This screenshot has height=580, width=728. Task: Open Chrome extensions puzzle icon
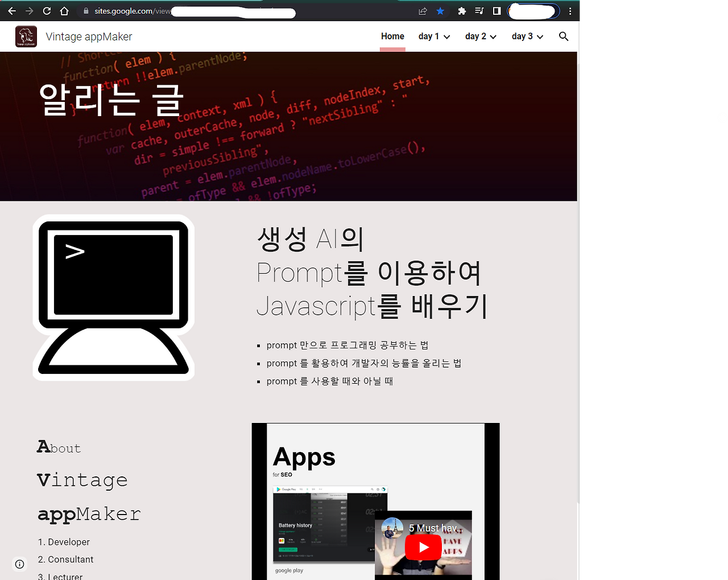click(461, 11)
